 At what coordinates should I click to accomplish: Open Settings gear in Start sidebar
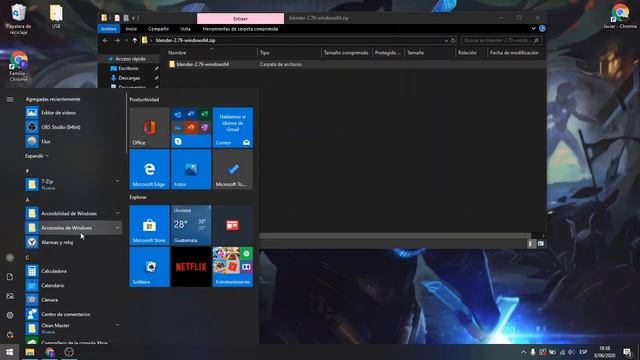[10, 315]
